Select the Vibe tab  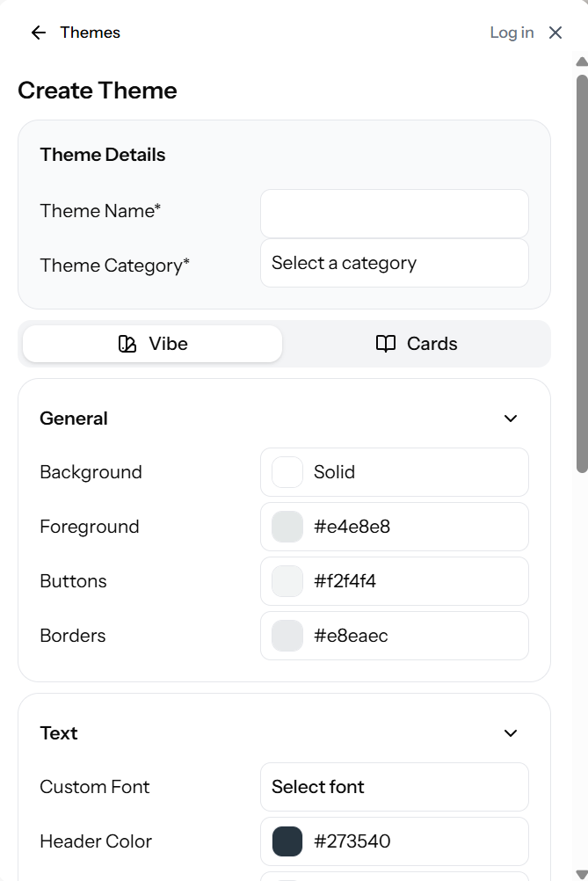[151, 344]
